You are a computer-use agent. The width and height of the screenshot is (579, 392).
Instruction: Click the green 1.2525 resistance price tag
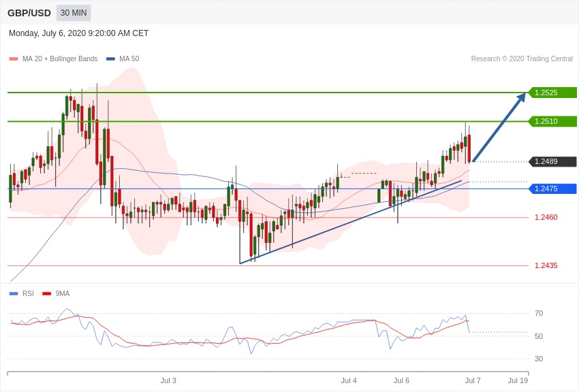[x=552, y=93]
